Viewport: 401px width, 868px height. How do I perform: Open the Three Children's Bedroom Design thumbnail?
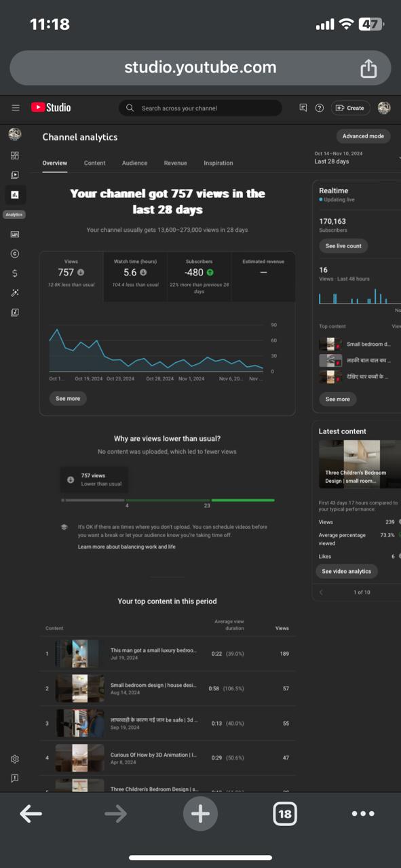pyautogui.click(x=360, y=465)
